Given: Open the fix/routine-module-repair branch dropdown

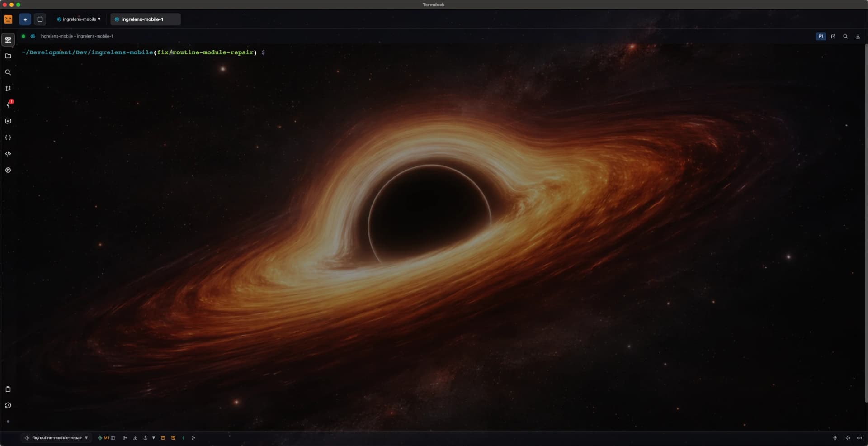Looking at the screenshot, I should 57,438.
